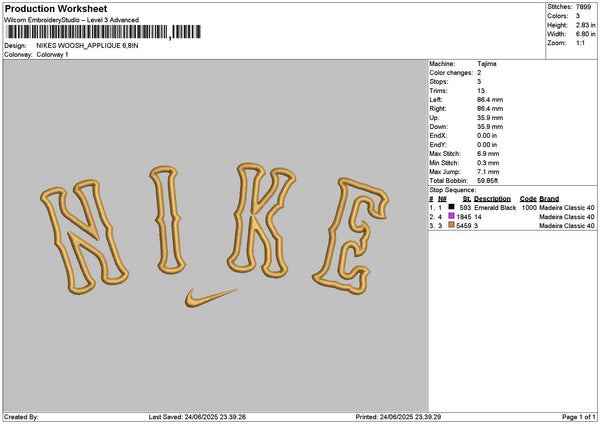Click the EndY value 0.00 in
This screenshot has width=600, height=424.
(x=487, y=145)
